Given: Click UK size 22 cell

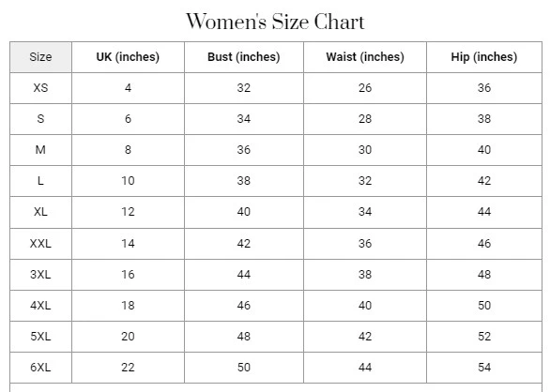Looking at the screenshot, I should [x=128, y=368].
